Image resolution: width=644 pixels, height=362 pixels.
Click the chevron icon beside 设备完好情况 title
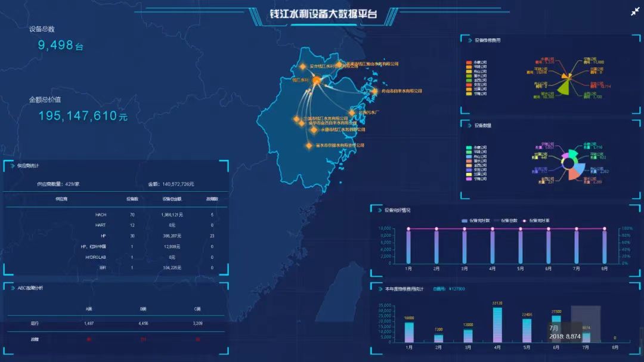(x=379, y=210)
